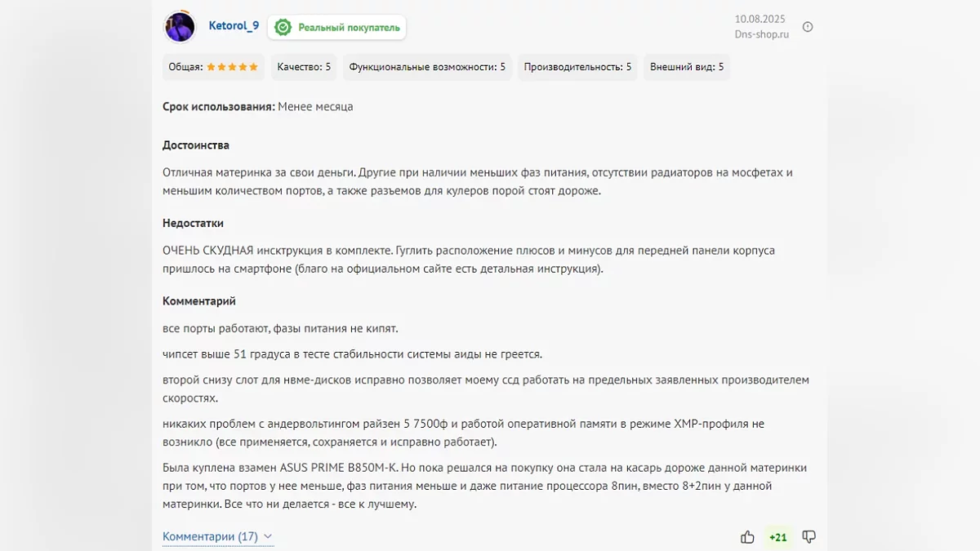Click the green verified checkmark badge icon

(283, 27)
